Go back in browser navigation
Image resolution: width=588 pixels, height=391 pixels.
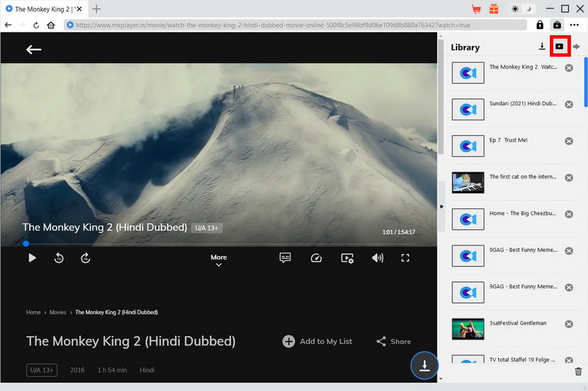coord(8,25)
